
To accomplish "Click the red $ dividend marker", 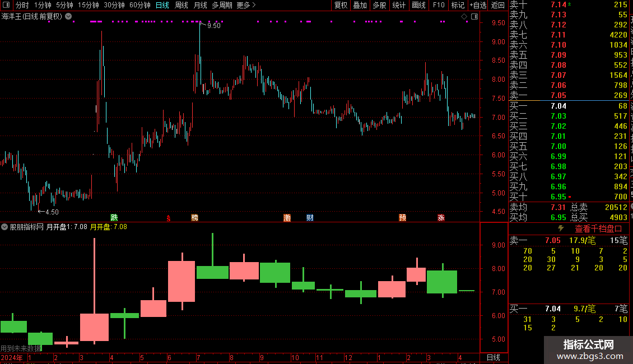I will click(169, 218).
